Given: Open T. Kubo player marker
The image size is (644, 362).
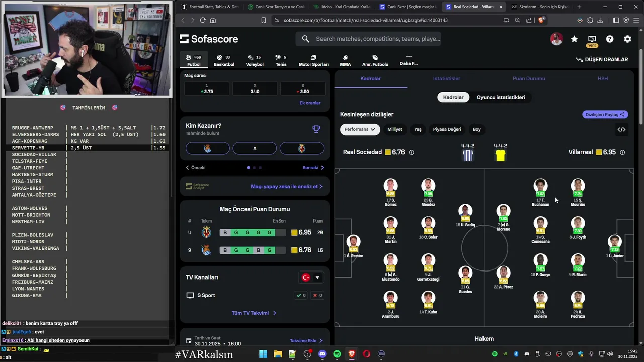Looking at the screenshot, I should tap(428, 302).
